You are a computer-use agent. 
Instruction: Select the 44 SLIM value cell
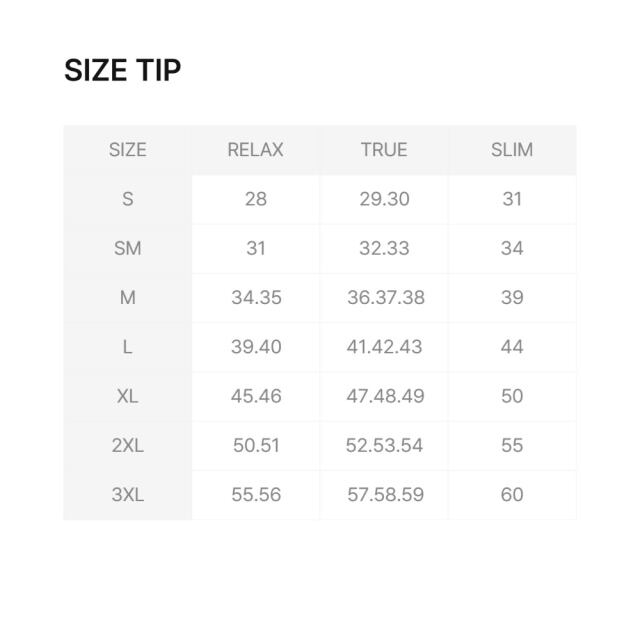(512, 347)
